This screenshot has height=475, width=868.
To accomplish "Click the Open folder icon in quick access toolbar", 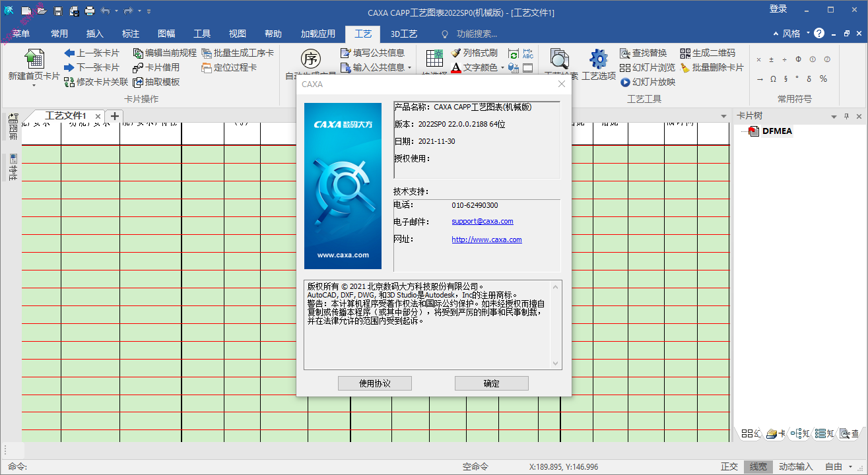I will pyautogui.click(x=42, y=11).
